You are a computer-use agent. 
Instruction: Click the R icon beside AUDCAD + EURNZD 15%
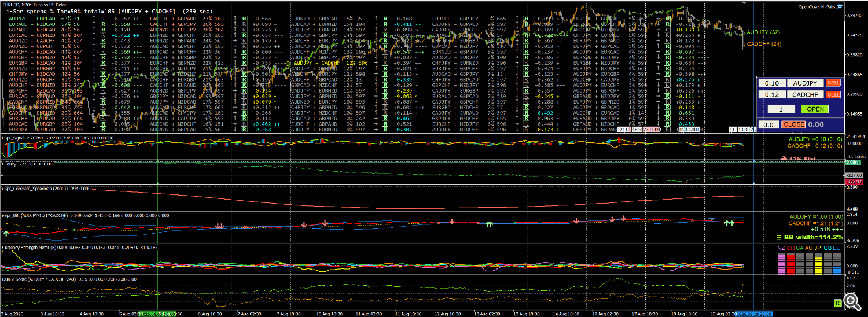385,25
